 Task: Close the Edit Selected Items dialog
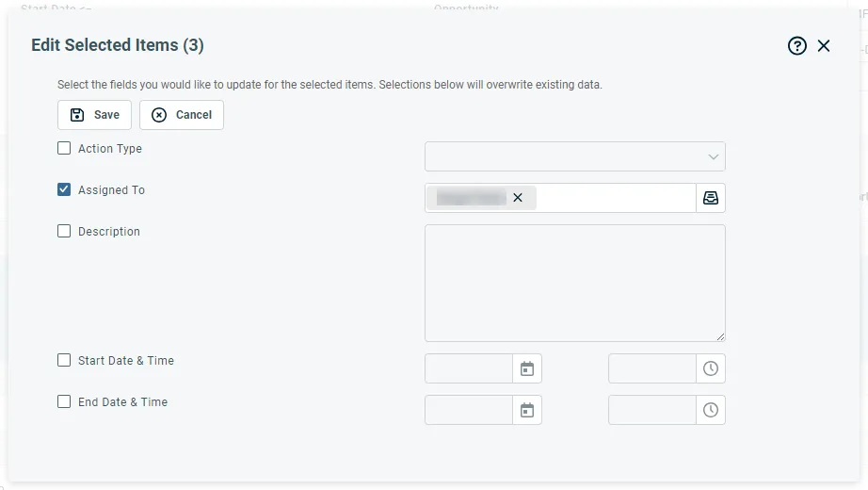click(824, 46)
